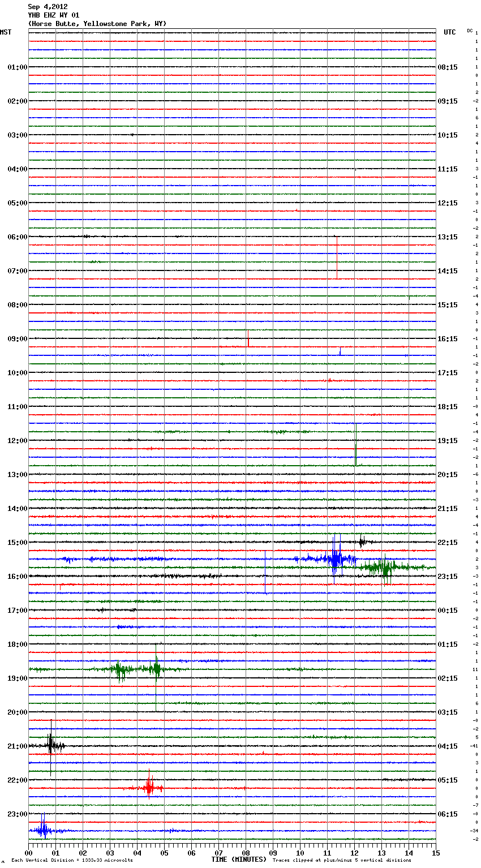
Task: Select the 06:00 MST row label
Action: [x=18, y=237]
